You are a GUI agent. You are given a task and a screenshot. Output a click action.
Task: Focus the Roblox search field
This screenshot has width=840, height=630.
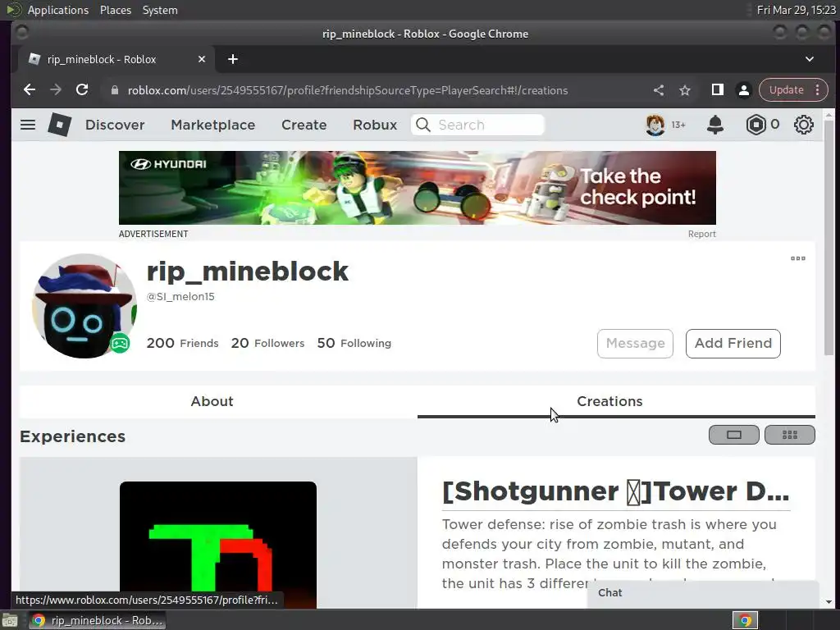(478, 125)
